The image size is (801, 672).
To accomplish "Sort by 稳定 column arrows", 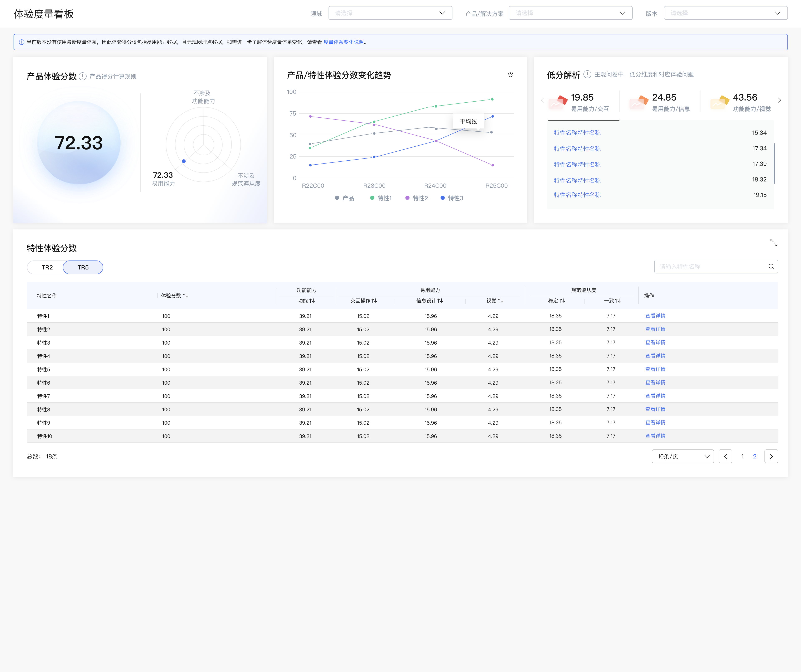I will 562,301.
